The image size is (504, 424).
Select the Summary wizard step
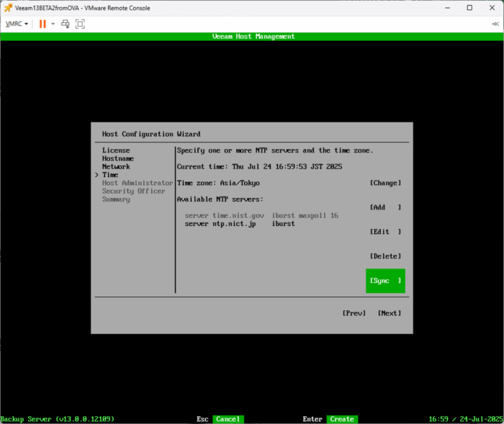tap(116, 199)
